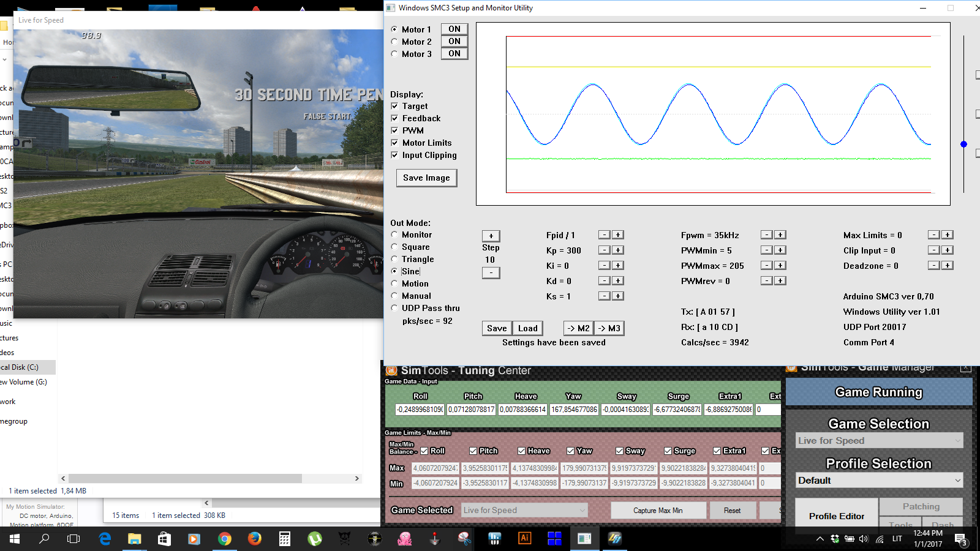Open File Explorer from the taskbar
Viewport: 980px width, 551px height.
(x=135, y=539)
